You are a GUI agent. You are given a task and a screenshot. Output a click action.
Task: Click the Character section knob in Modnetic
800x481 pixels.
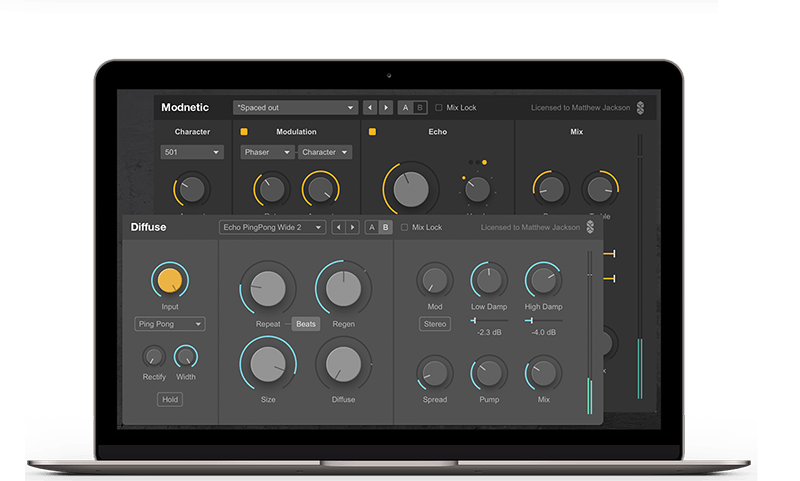point(192,189)
